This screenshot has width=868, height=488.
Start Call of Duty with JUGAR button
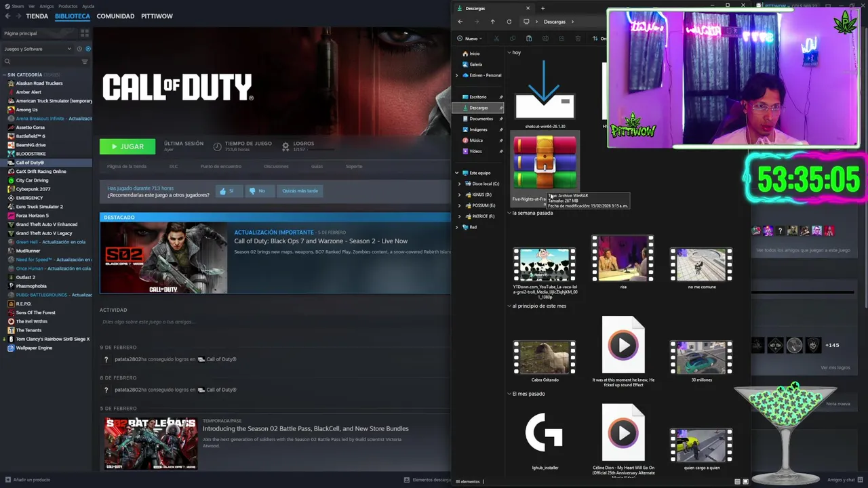pos(127,146)
